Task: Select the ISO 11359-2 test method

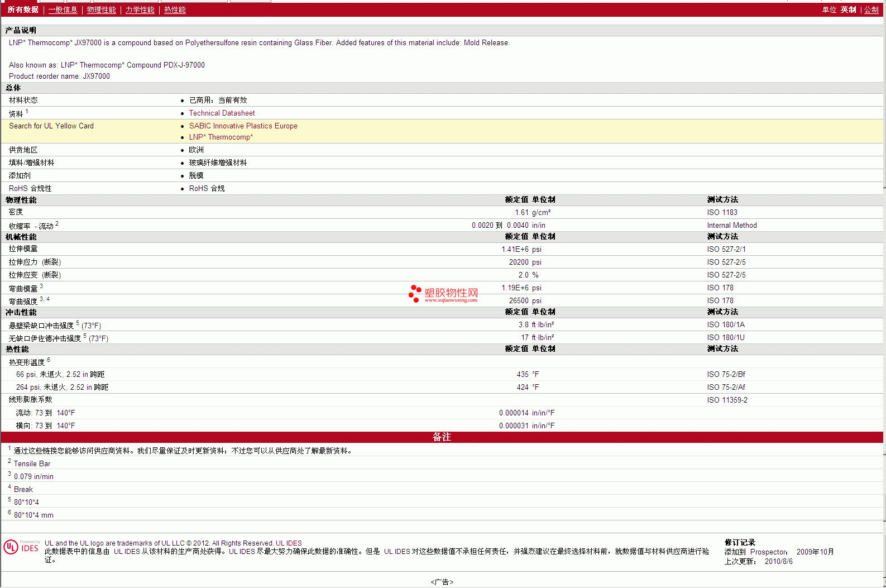Action: pyautogui.click(x=727, y=400)
